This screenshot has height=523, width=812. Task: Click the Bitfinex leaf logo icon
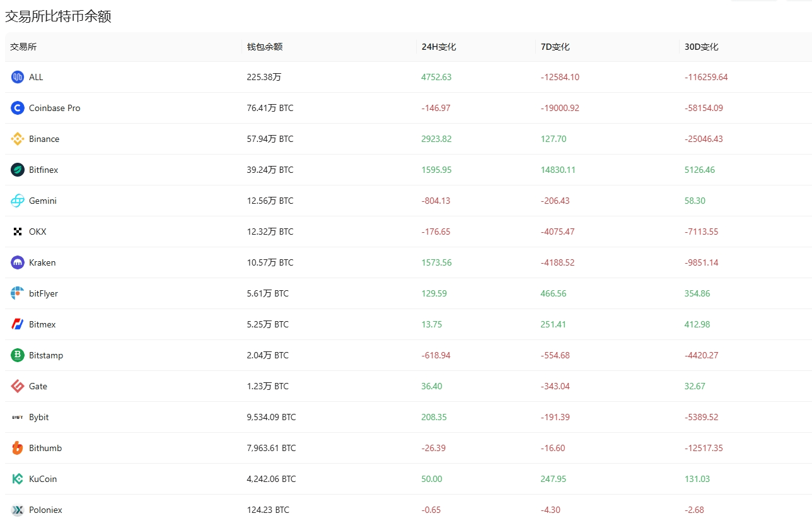[18, 170]
